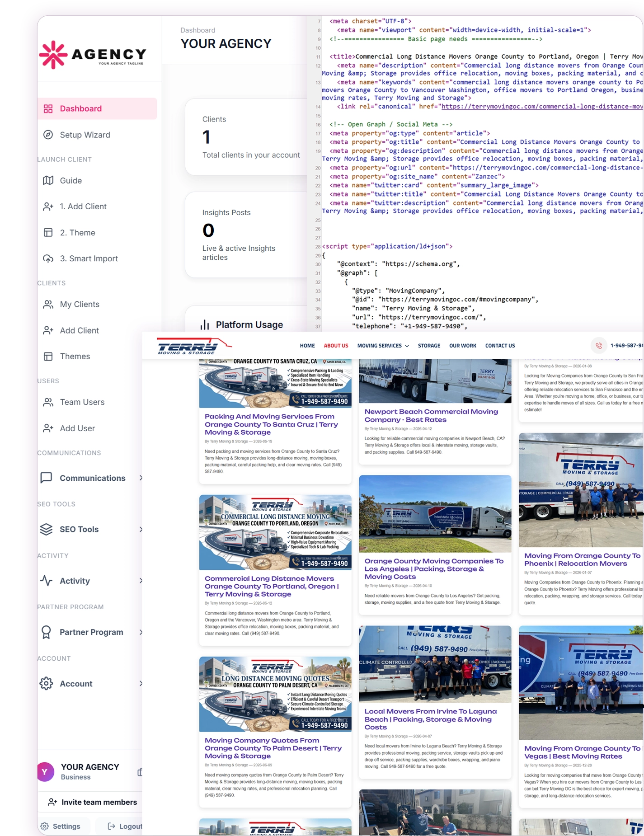The image size is (644, 836).
Task: Open About Us in Terry navigation
Action: [x=336, y=346]
